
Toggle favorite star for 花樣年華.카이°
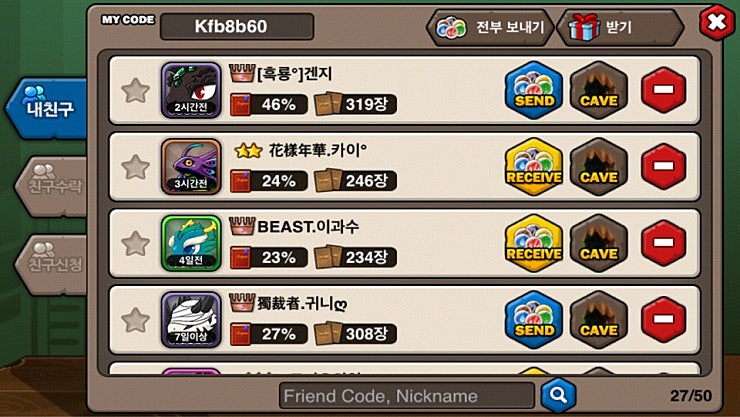coord(135,167)
